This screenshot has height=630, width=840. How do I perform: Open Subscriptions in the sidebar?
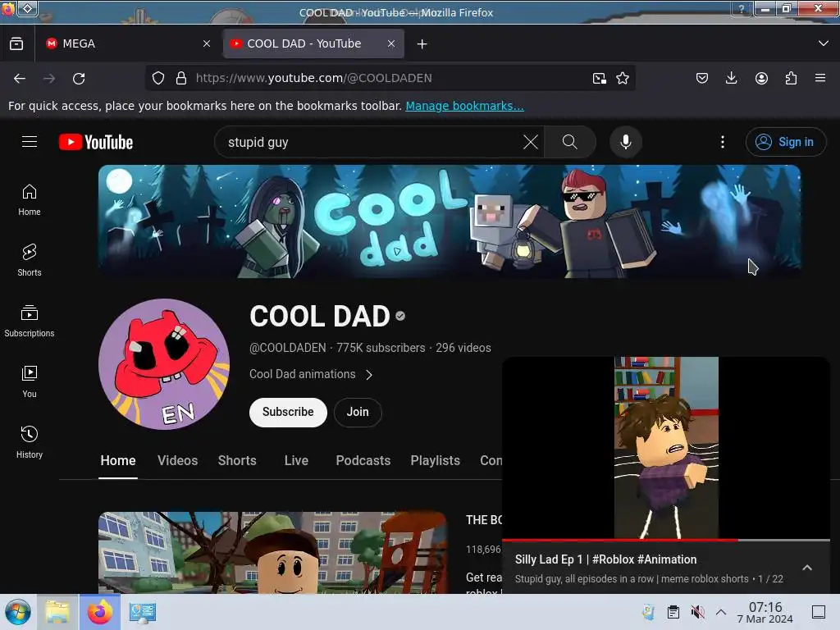30,321
